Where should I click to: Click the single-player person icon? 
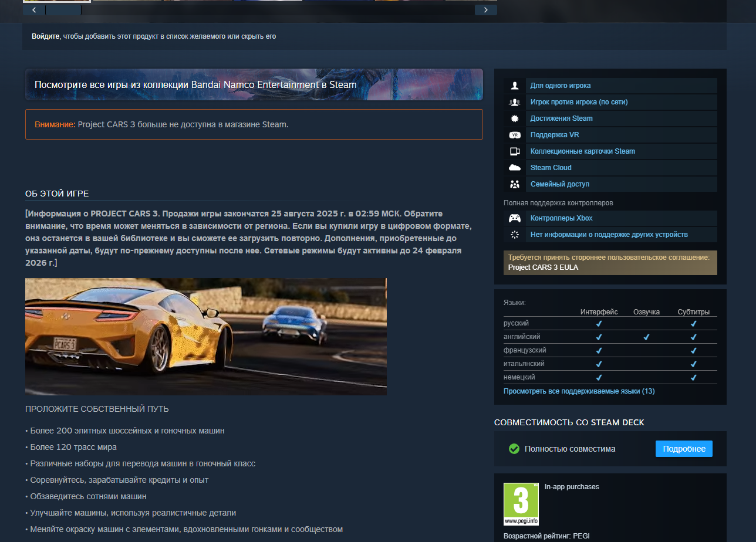click(515, 86)
